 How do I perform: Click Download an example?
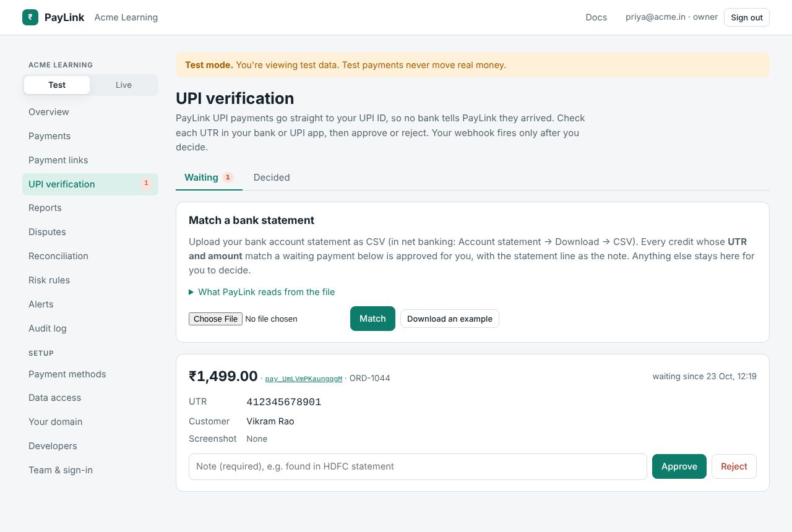tap(450, 319)
